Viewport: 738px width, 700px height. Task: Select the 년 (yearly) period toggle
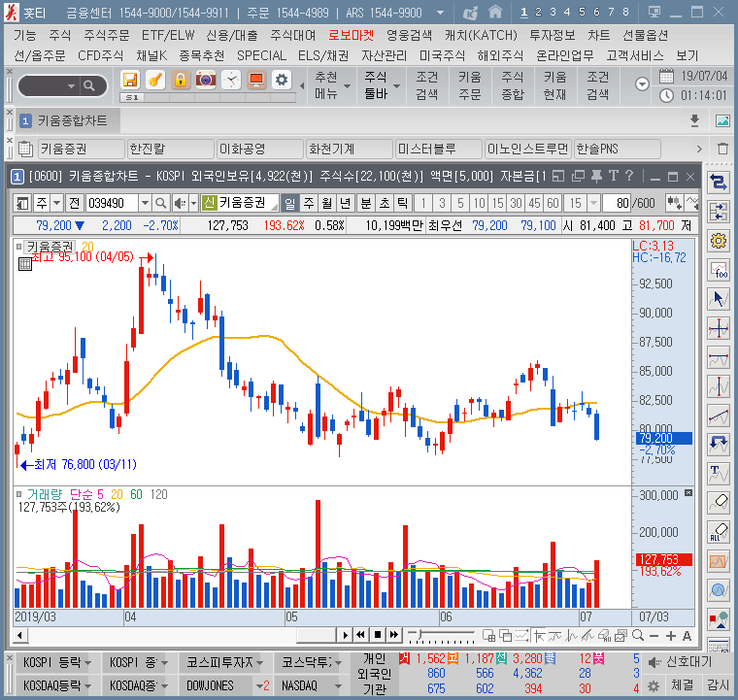[345, 203]
